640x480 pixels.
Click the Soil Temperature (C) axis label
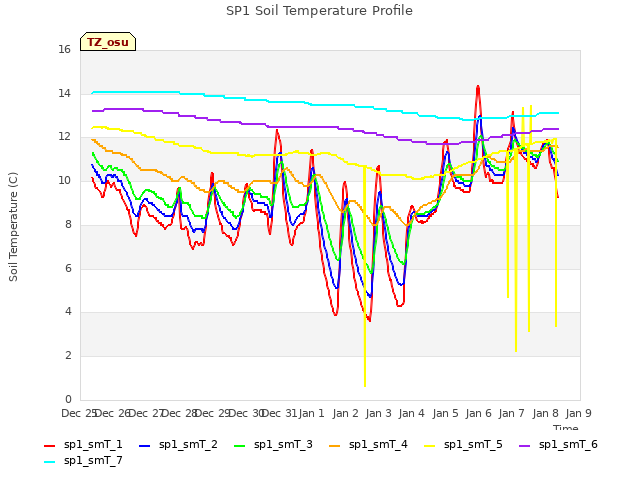[x=13, y=227]
